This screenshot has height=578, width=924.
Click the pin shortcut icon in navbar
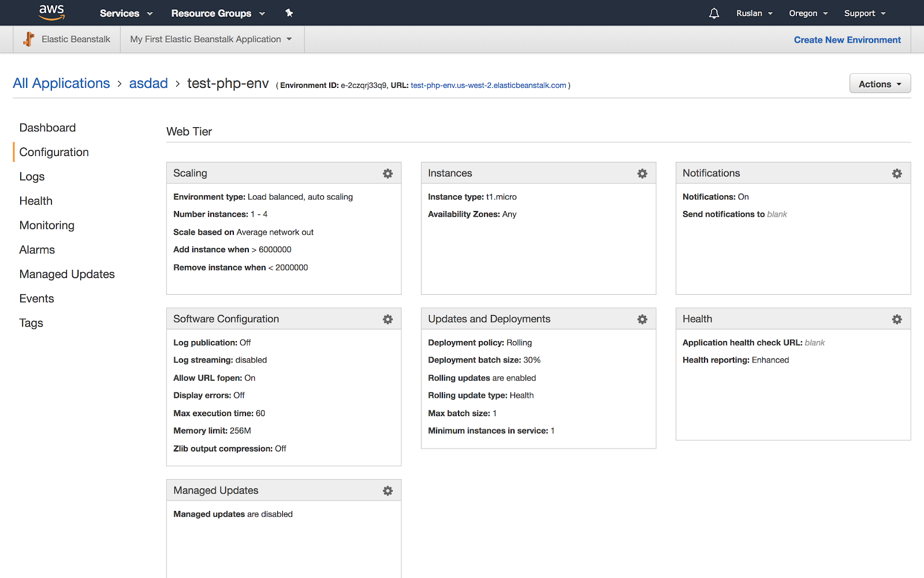[x=289, y=13]
